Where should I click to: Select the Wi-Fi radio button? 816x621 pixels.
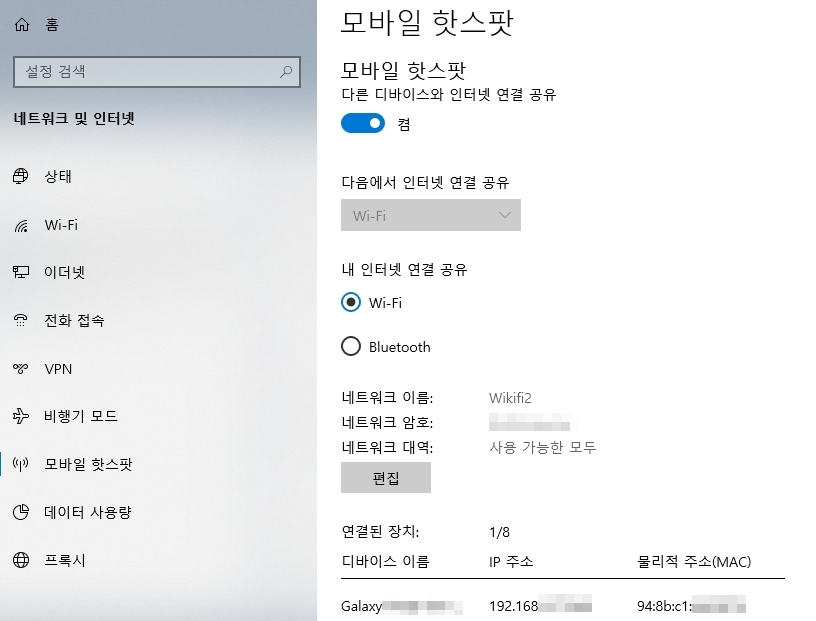[x=351, y=302]
